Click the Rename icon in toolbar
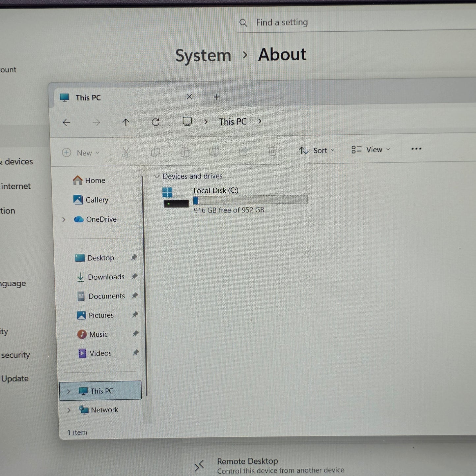The image size is (476, 476). [214, 152]
